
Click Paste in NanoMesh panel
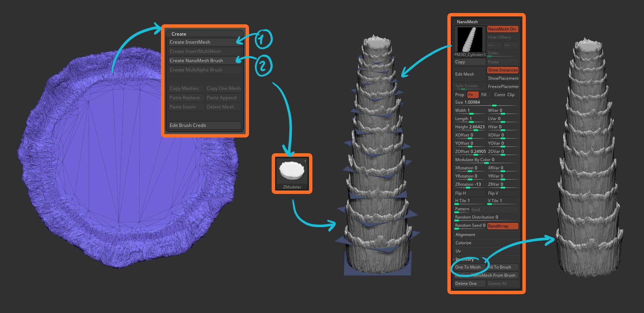point(503,62)
